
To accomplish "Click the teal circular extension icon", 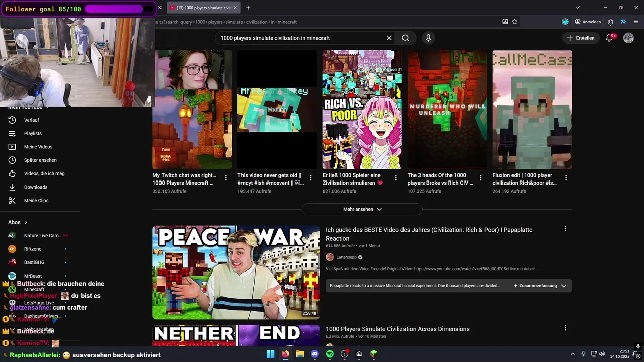I will [565, 22].
